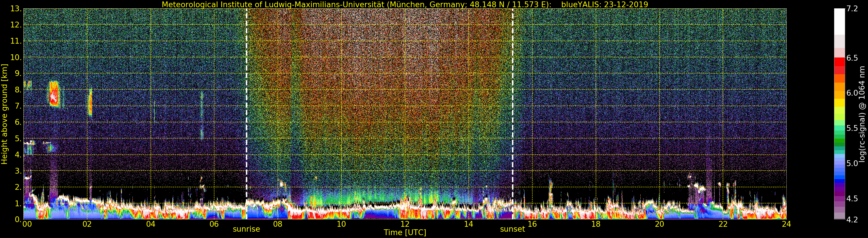Click the 6. height tick label

(18, 122)
